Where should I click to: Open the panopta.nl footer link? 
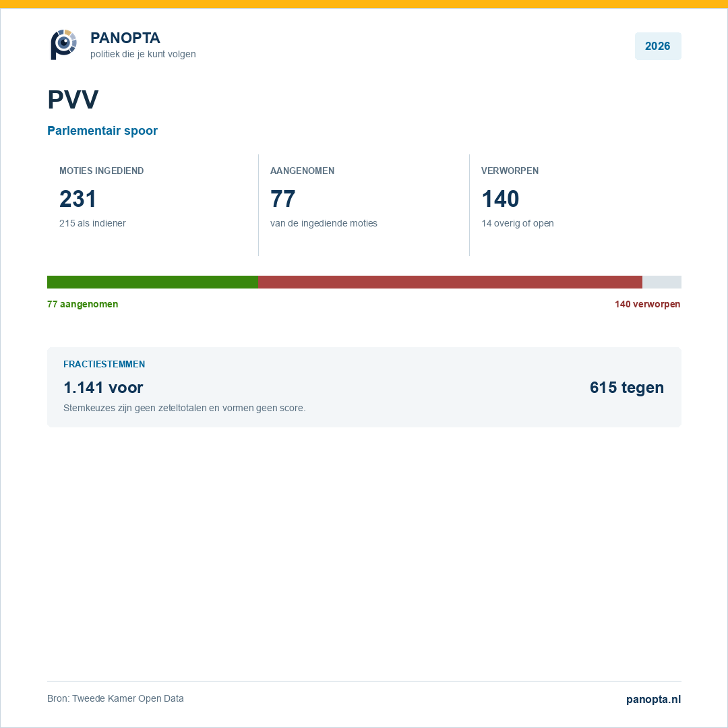point(653,699)
